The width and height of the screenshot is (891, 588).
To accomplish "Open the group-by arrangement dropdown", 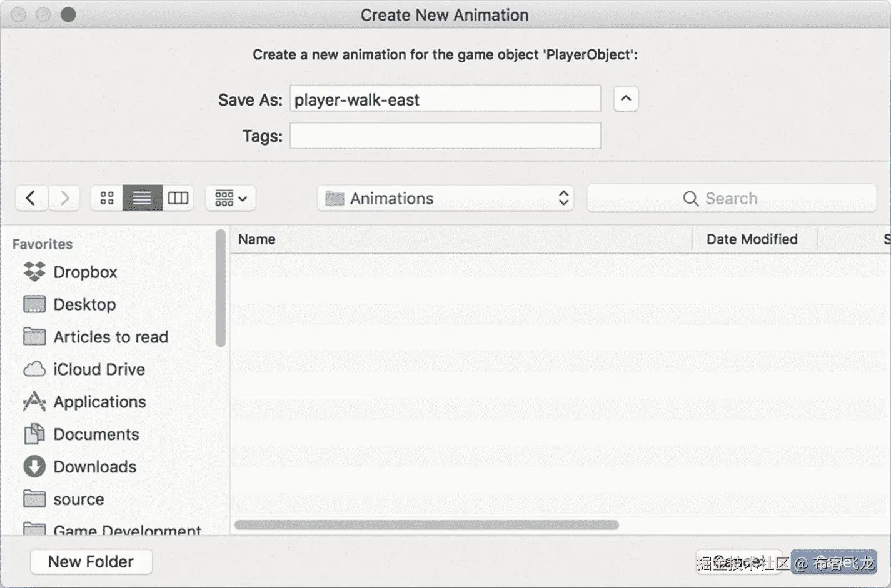I will click(230, 199).
